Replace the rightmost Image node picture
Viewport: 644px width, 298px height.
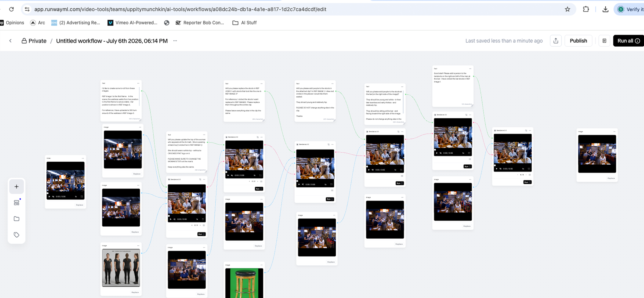(x=611, y=178)
